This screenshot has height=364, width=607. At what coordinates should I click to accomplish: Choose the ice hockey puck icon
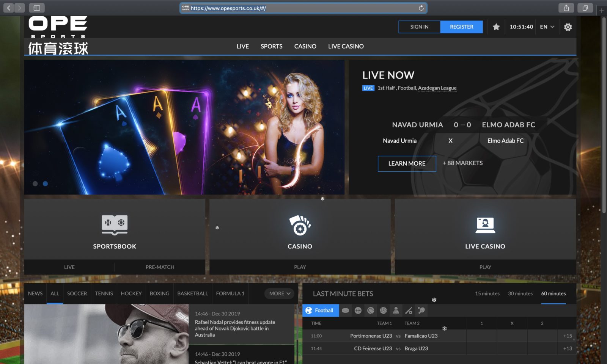click(x=346, y=311)
